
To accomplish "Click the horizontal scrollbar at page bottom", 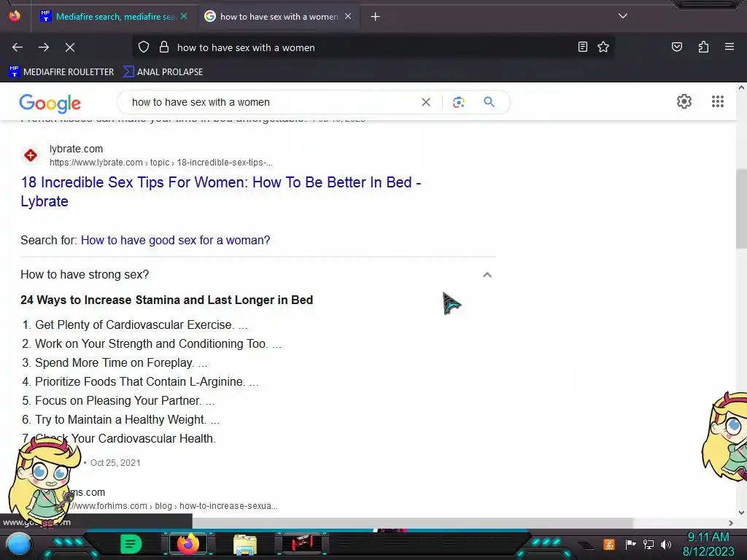I will [x=411, y=523].
